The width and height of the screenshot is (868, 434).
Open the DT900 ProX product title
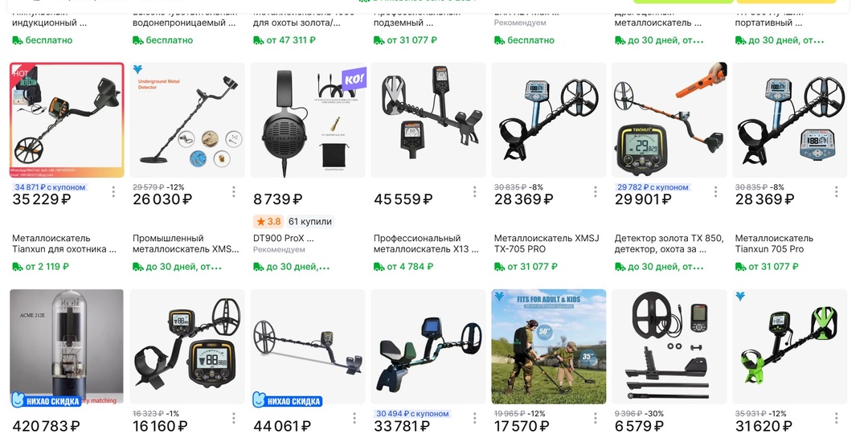[x=284, y=239]
